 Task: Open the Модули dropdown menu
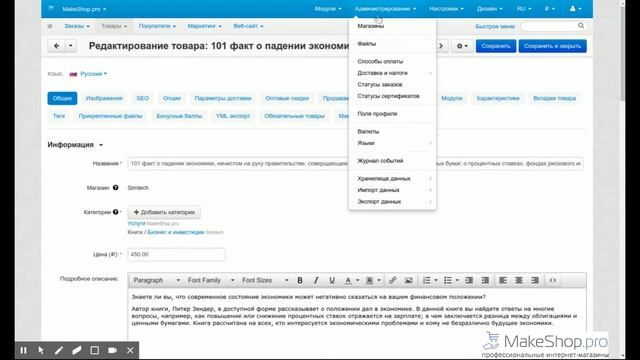(328, 9)
